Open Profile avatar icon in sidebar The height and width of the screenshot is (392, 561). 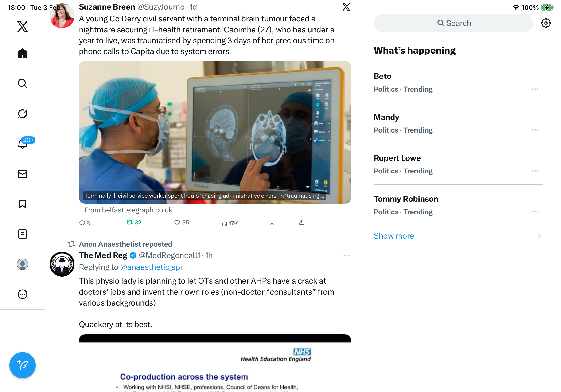[x=23, y=264]
